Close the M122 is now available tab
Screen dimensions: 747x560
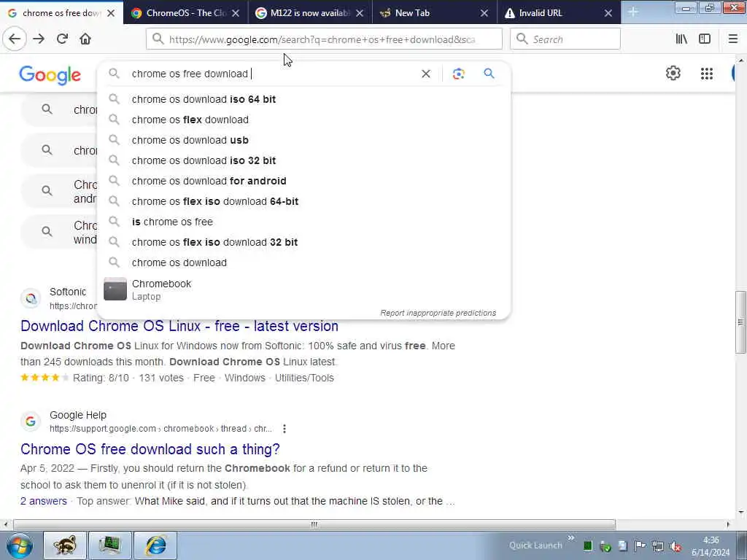coord(360,13)
